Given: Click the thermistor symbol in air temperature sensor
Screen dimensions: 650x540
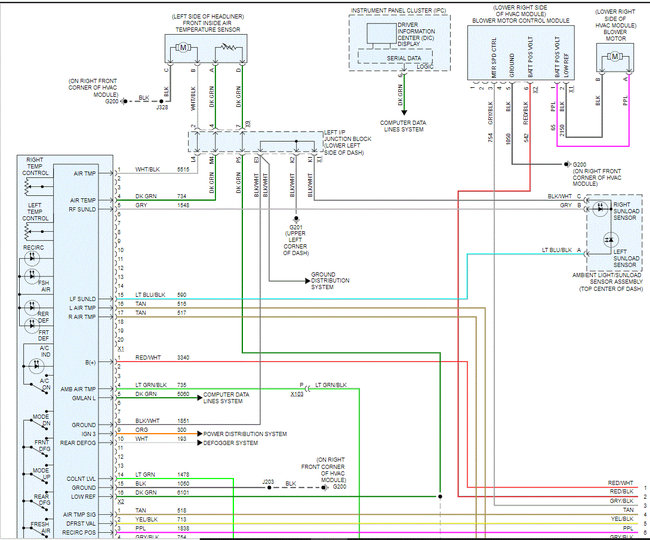Looking at the screenshot, I should (228, 47).
